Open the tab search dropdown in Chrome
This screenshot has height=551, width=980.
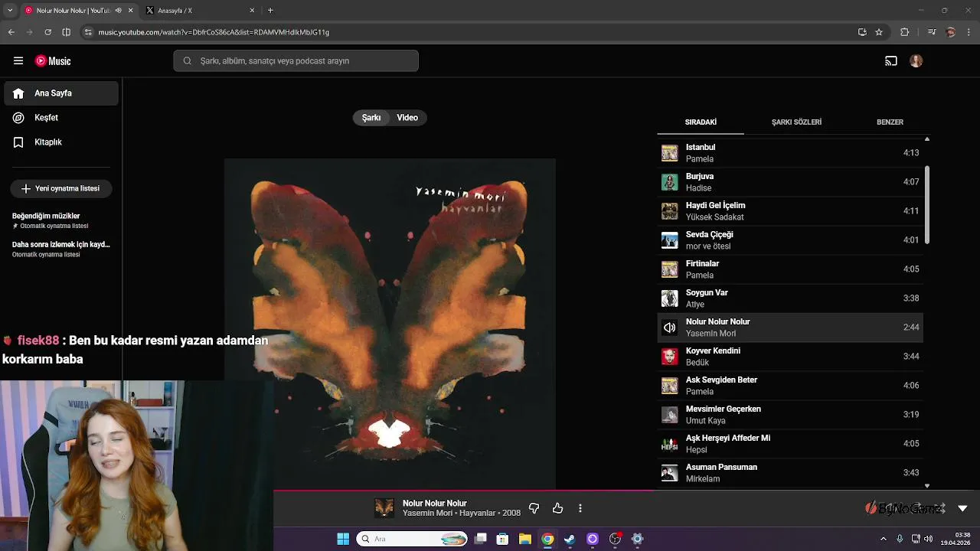pyautogui.click(x=11, y=11)
